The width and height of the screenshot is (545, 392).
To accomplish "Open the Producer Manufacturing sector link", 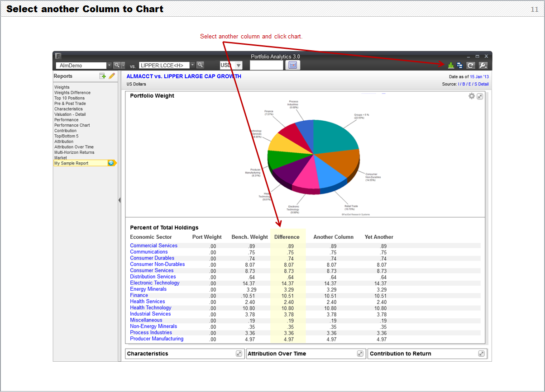I will point(157,338).
